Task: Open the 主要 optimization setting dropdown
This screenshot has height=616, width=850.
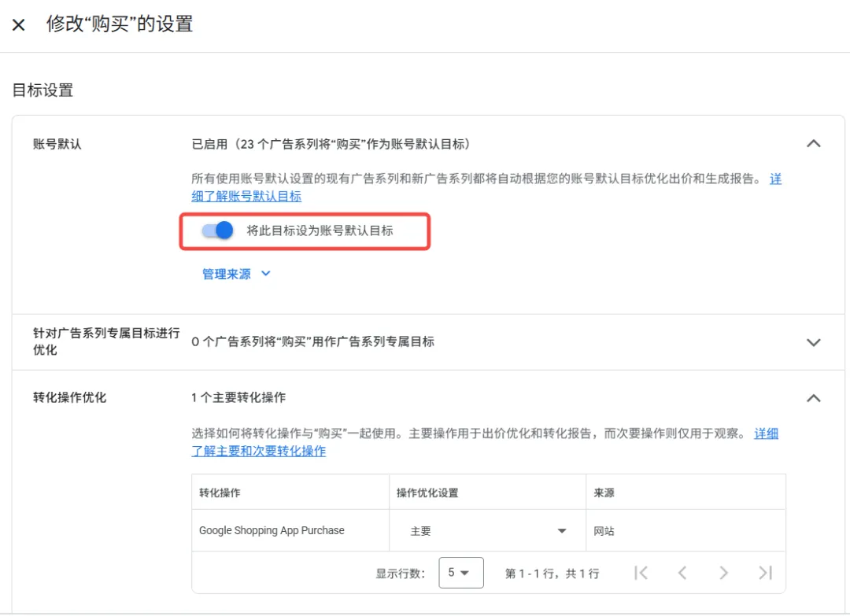Action: (487, 531)
